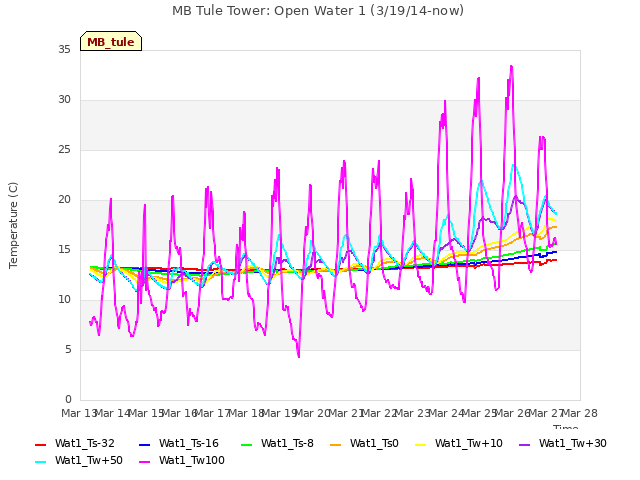Screen dimensions: 640x480
Task: Click the y-axis value 25
Action: [64, 149]
